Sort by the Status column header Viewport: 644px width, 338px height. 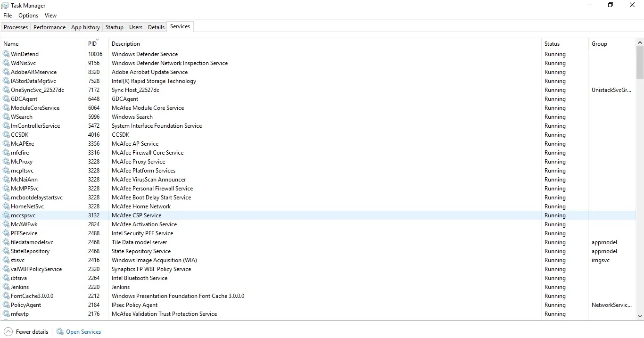click(x=565, y=43)
